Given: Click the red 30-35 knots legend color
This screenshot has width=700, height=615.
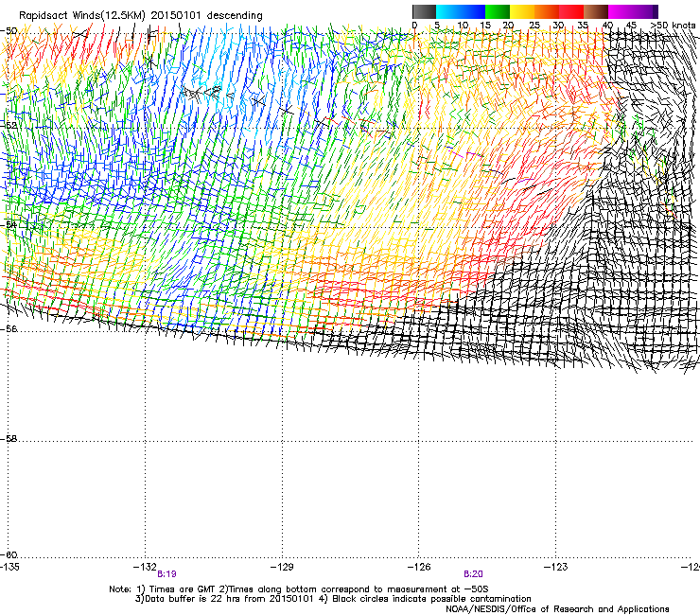Looking at the screenshot, I should point(571,11).
